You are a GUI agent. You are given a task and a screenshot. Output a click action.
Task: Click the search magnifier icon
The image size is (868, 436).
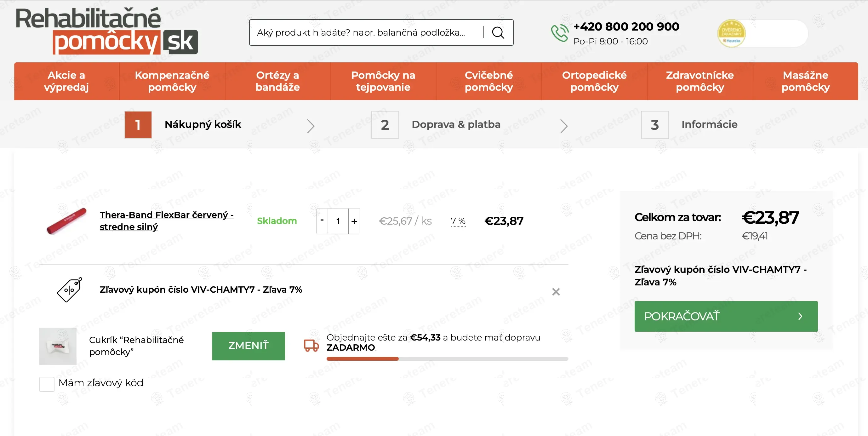point(498,33)
